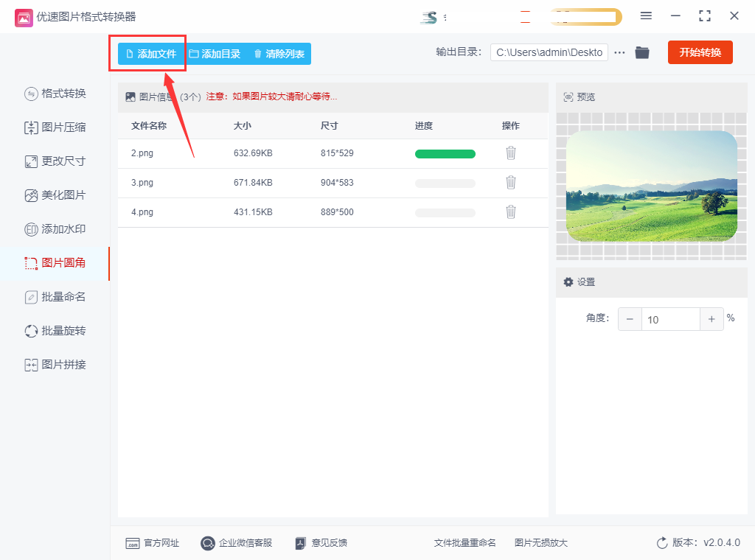Decrease angle with minus button
The height and width of the screenshot is (560, 755).
pos(630,320)
